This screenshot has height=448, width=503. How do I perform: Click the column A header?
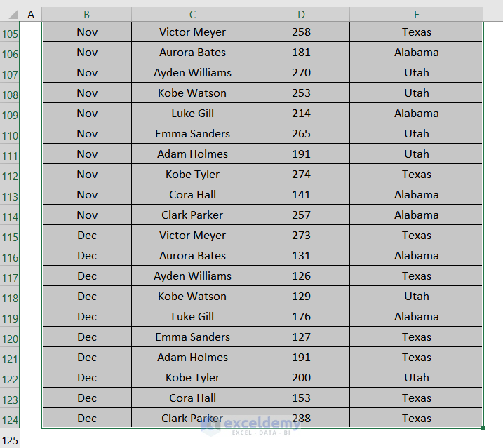click(31, 15)
